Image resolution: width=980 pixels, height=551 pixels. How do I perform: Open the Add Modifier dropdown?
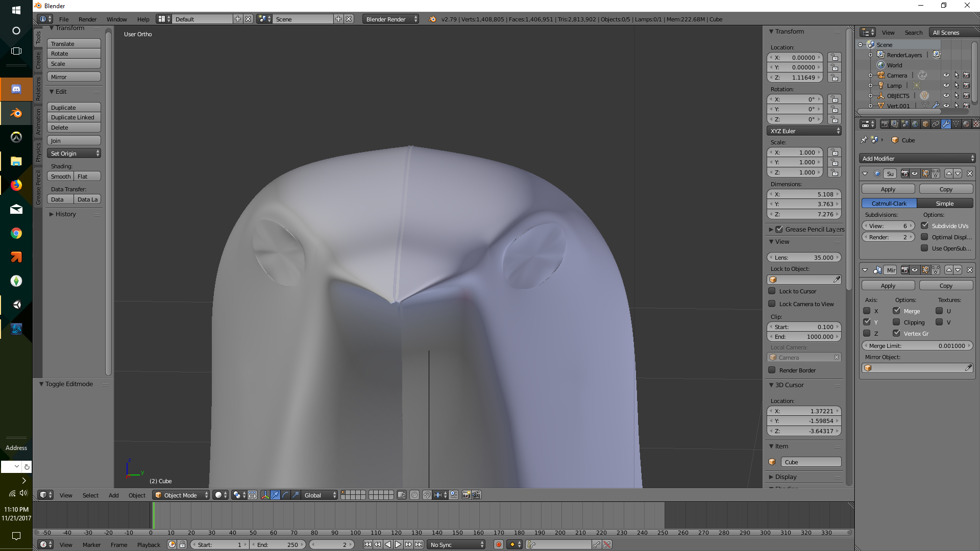point(918,159)
